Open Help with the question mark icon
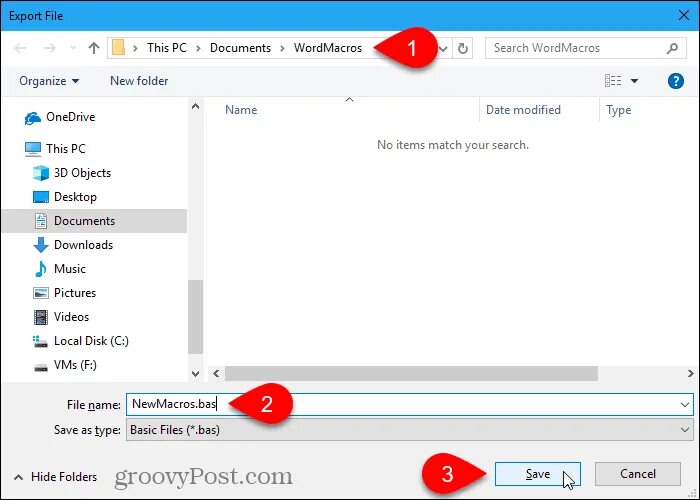The height and width of the screenshot is (500, 700). (676, 81)
